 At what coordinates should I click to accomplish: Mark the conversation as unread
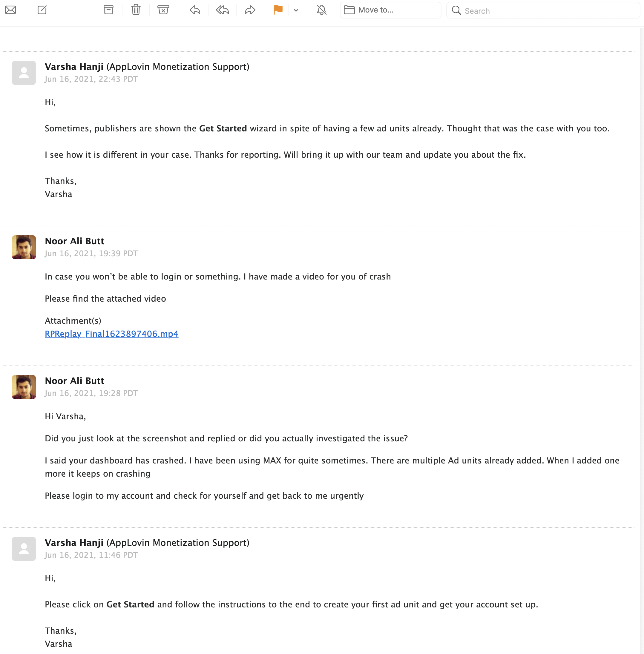10,10
